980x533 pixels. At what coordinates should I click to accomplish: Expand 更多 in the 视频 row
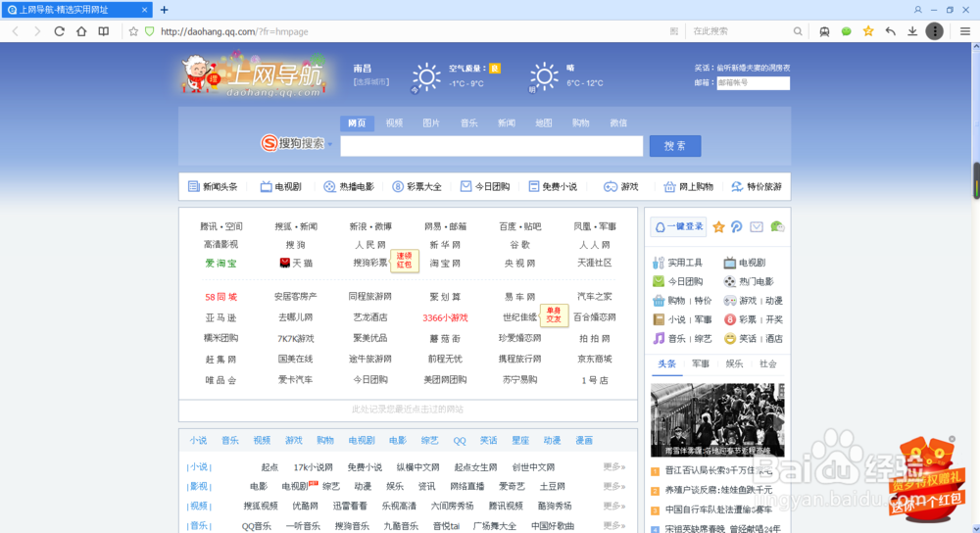click(x=613, y=506)
